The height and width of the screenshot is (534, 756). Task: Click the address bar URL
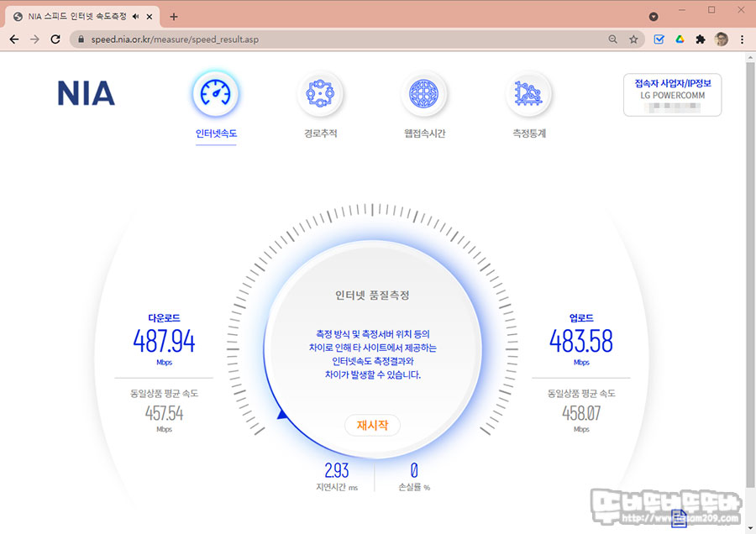tap(175, 39)
